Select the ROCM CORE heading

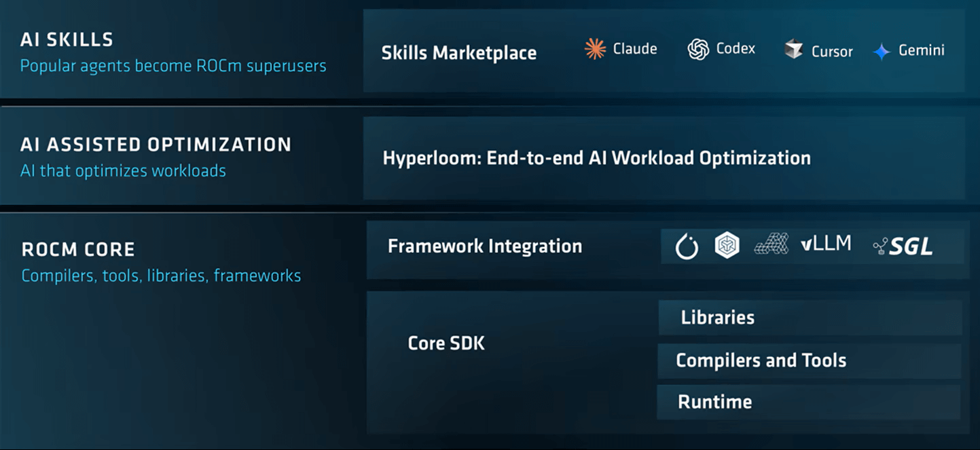pos(78,250)
